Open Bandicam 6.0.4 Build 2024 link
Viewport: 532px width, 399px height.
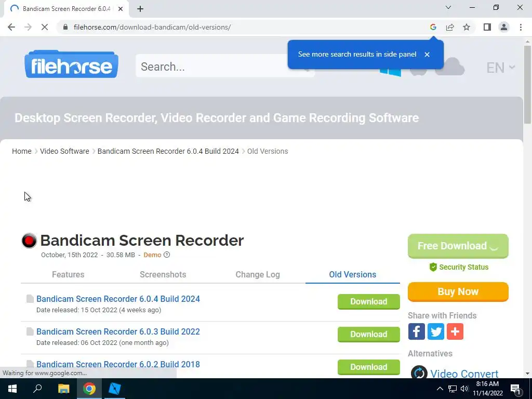click(x=118, y=299)
